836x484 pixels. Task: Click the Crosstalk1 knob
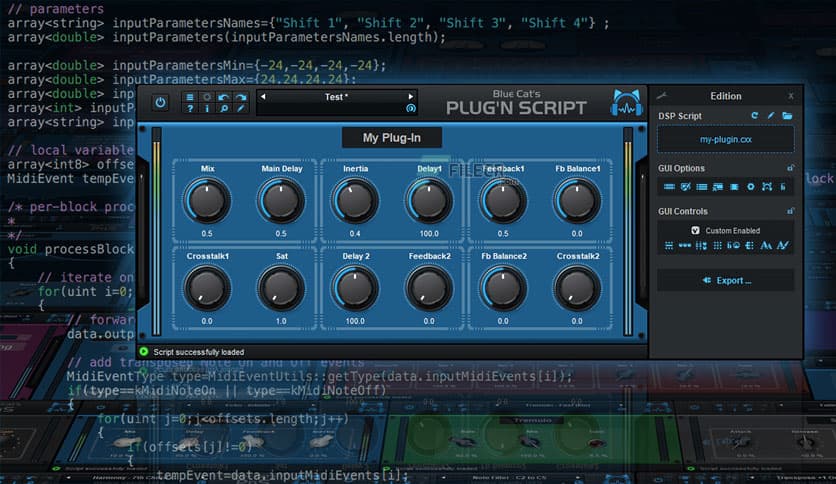click(207, 288)
